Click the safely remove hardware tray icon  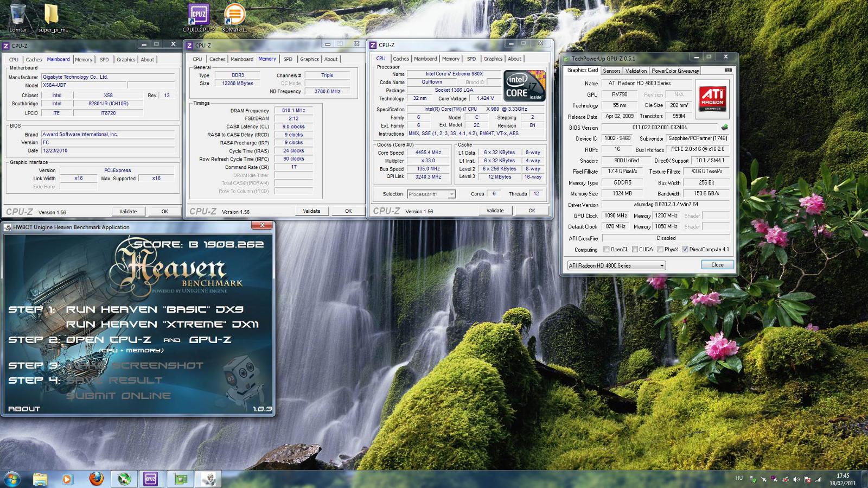753,479
